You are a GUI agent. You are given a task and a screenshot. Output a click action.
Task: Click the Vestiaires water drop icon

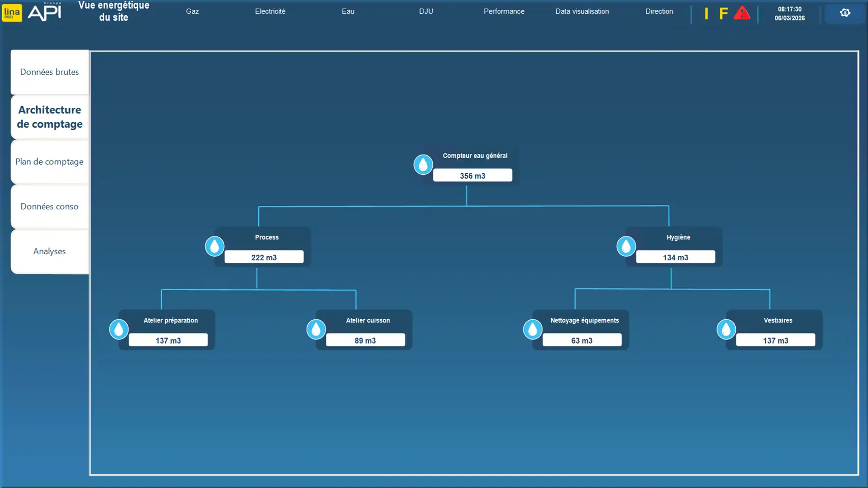click(726, 329)
